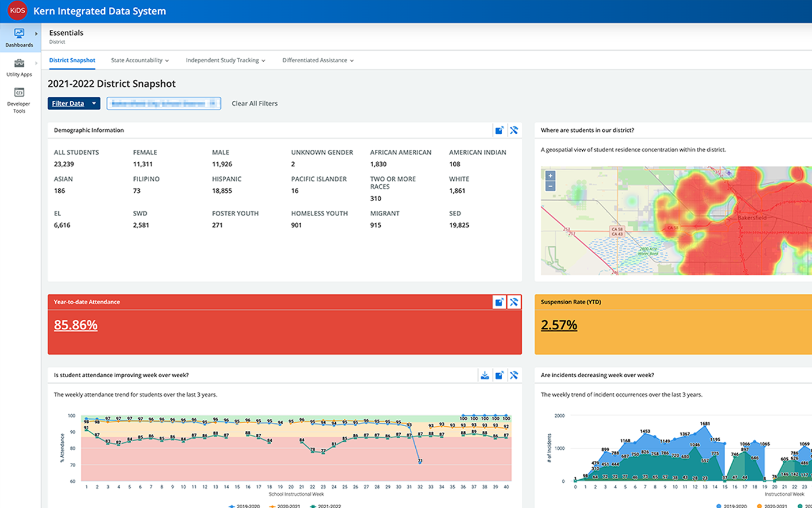Select the District Snapshot tab
This screenshot has width=812, height=508.
coord(72,60)
